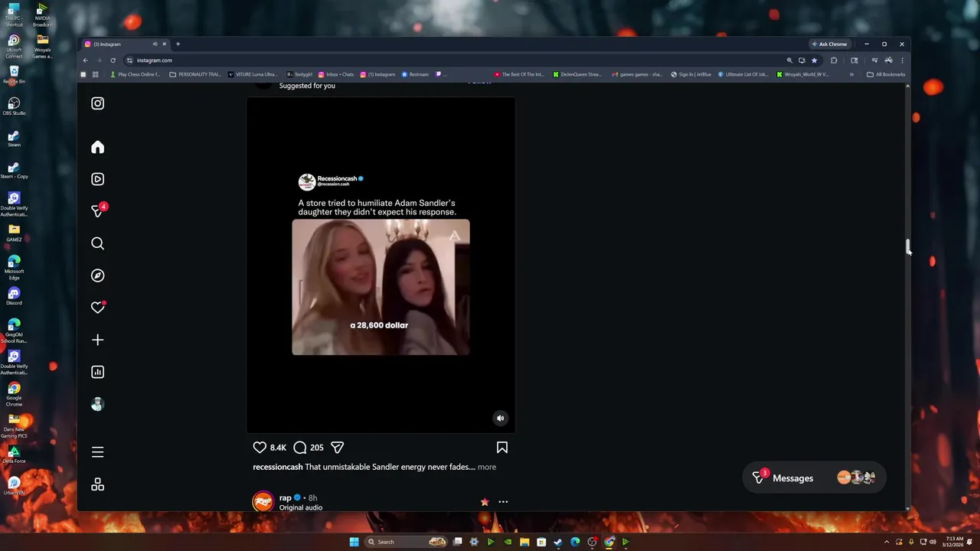This screenshot has height=551, width=980.
Task: Open comments on the recessioncash post
Action: pos(300,448)
